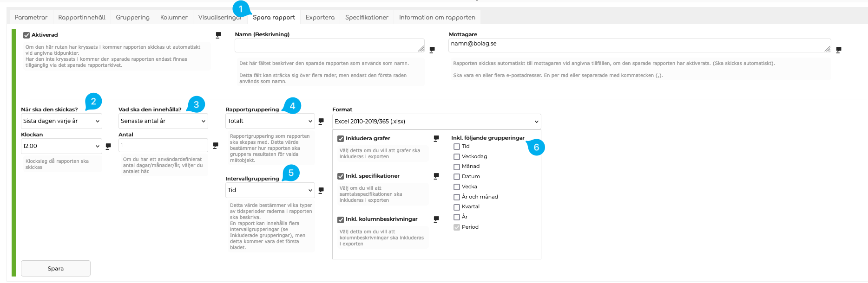868x283 pixels.
Task: Click the help icon next to Klockan dropdown
Action: tap(108, 146)
